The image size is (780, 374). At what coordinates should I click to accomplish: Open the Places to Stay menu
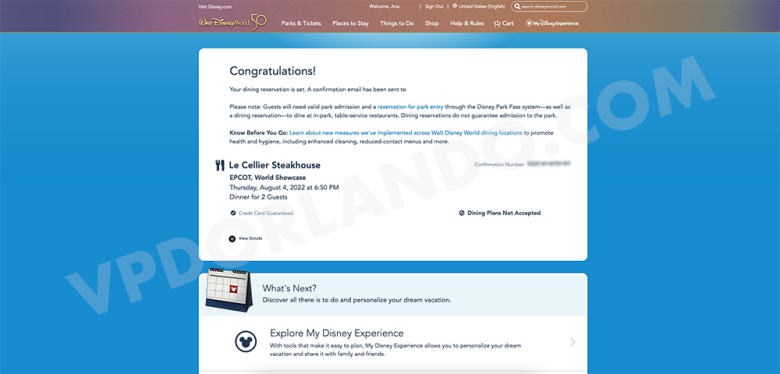tap(351, 23)
